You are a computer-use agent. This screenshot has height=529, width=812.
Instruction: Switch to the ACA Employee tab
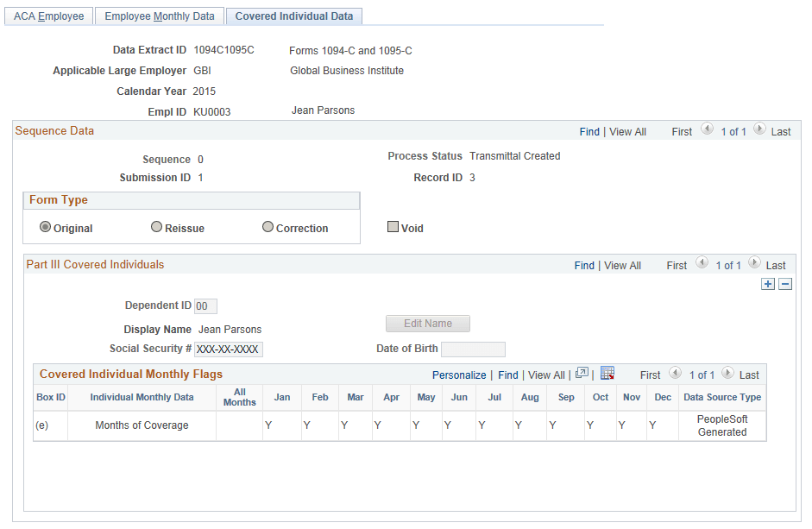coord(48,16)
